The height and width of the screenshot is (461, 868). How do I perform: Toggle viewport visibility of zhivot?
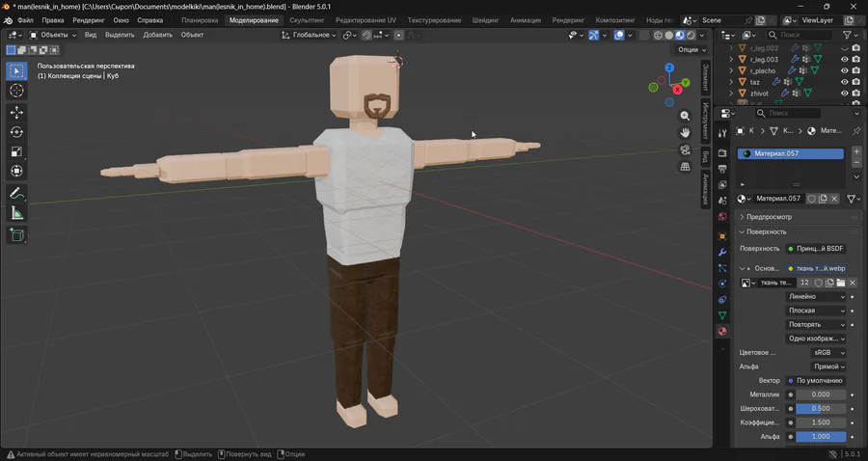point(844,94)
